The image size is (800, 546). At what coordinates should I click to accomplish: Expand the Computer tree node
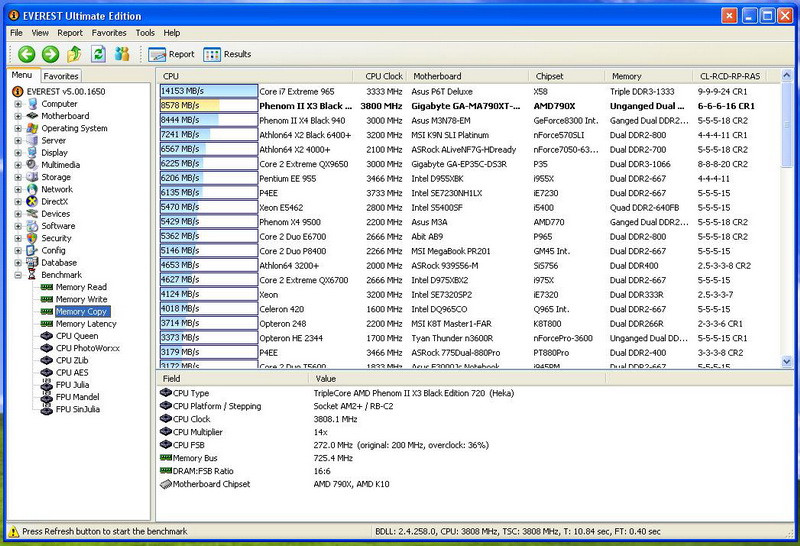[18, 104]
